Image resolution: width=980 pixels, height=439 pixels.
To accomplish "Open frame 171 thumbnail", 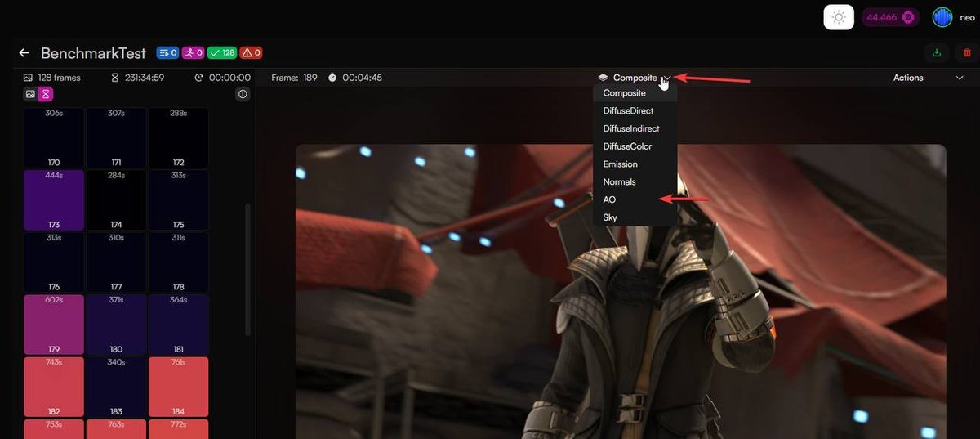I will point(116,138).
